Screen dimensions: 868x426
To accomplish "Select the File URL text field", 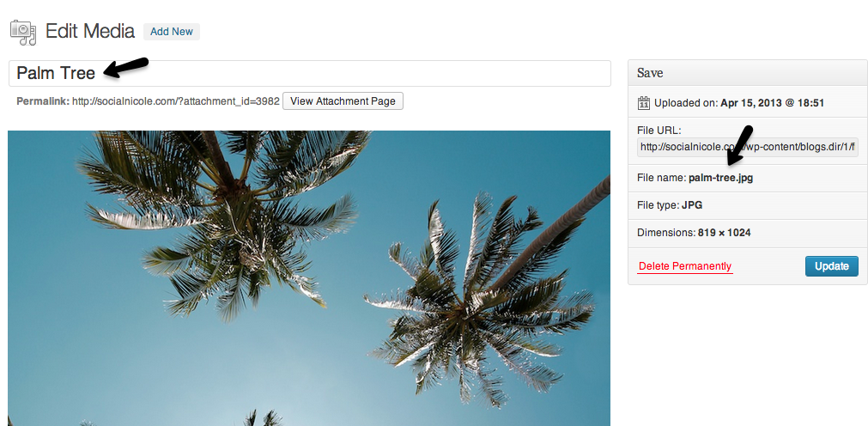I will tap(748, 148).
